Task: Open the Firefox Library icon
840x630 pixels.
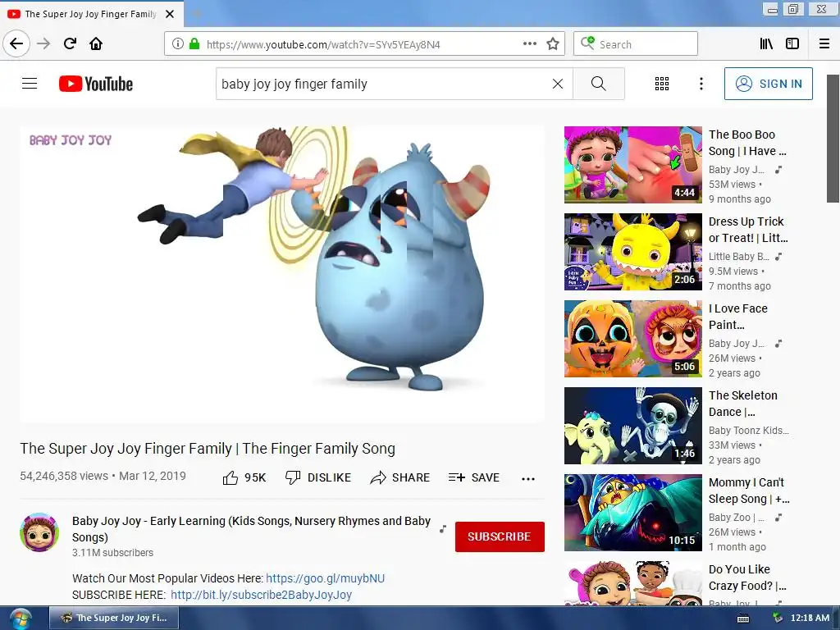Action: (766, 43)
